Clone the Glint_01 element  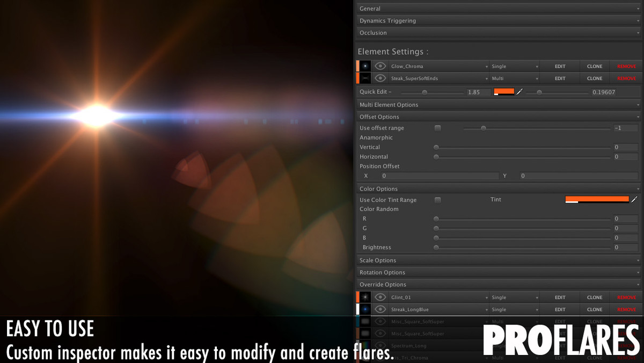tap(595, 297)
